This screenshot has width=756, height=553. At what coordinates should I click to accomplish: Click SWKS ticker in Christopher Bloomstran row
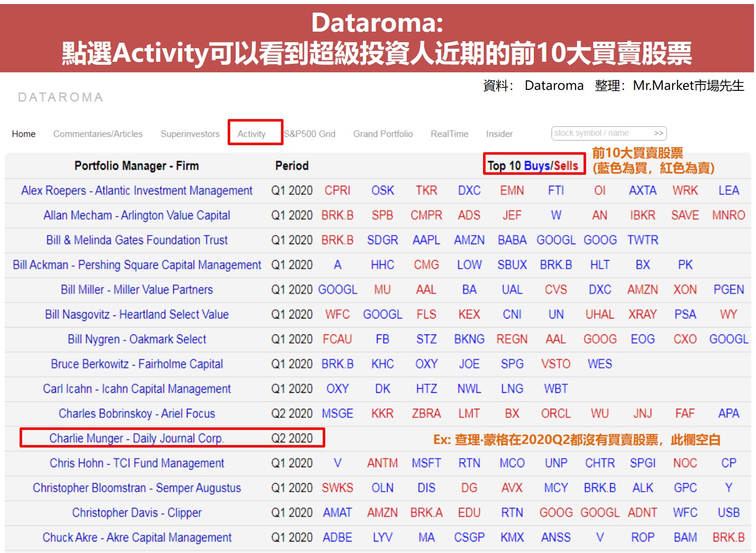(337, 488)
